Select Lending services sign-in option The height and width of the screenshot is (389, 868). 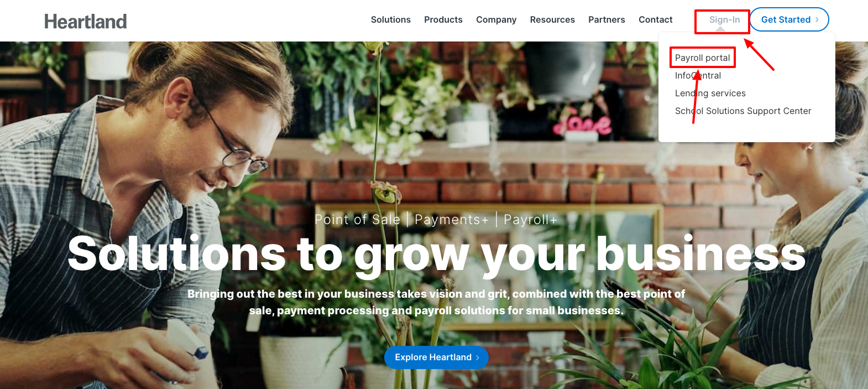[x=710, y=93]
